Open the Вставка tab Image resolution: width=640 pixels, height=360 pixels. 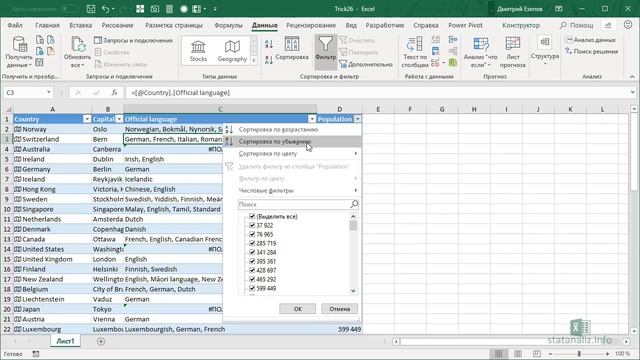tap(80, 25)
